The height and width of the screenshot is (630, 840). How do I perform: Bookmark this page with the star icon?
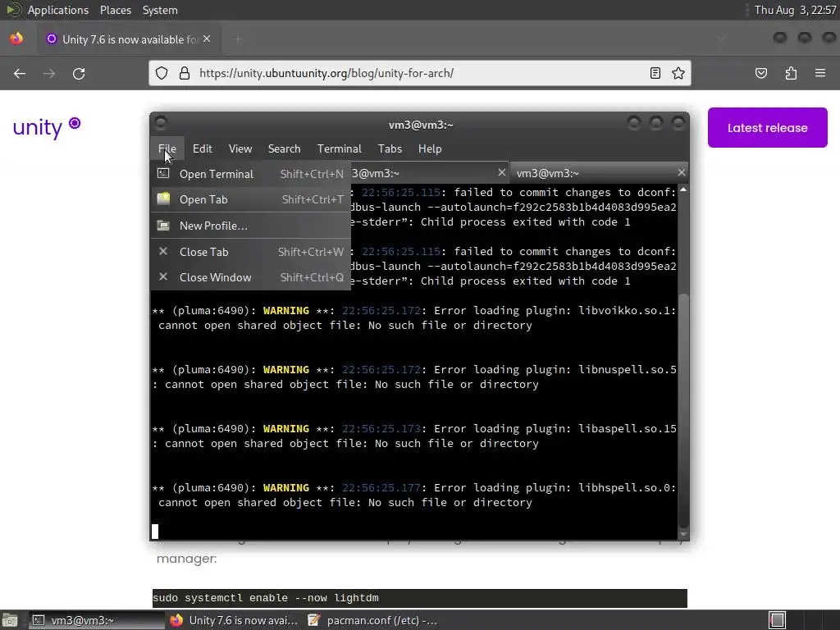click(x=678, y=73)
